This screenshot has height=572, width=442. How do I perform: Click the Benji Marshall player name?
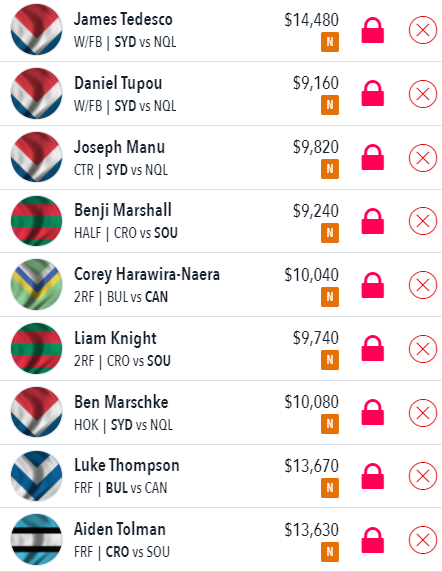pyautogui.click(x=123, y=210)
